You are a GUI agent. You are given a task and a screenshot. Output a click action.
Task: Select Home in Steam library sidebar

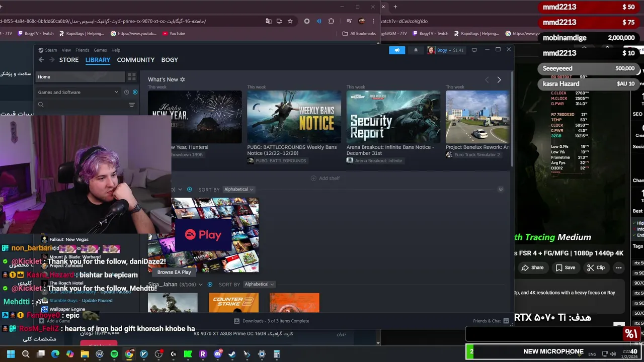[x=80, y=77]
